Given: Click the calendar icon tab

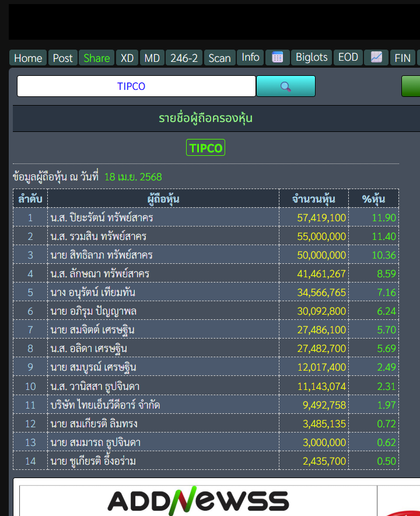Looking at the screenshot, I should coord(277,57).
